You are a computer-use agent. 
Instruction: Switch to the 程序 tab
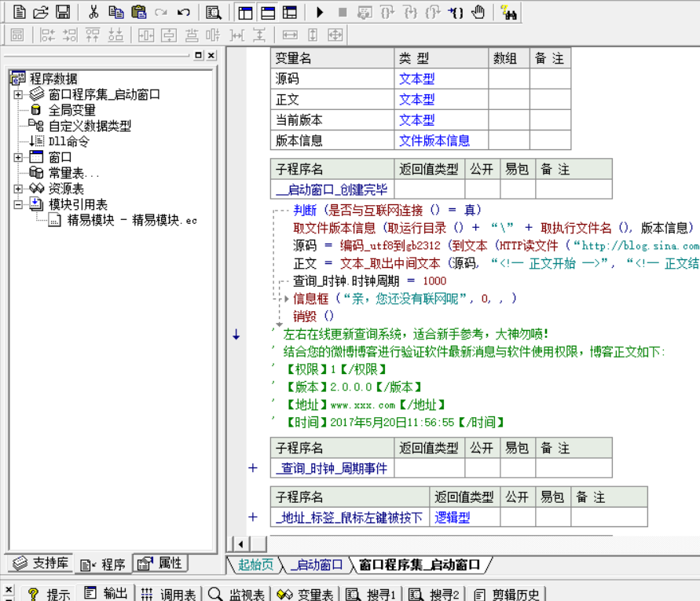click(x=103, y=564)
